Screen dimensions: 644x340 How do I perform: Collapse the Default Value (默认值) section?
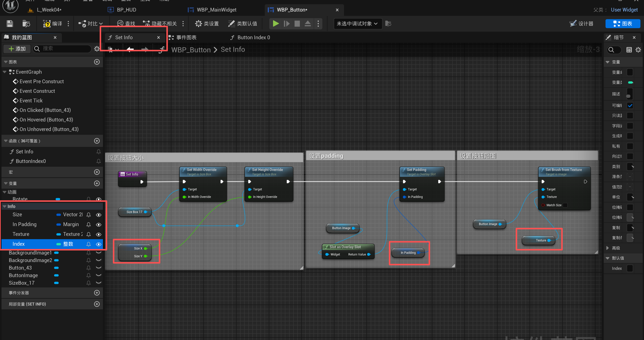click(x=608, y=258)
